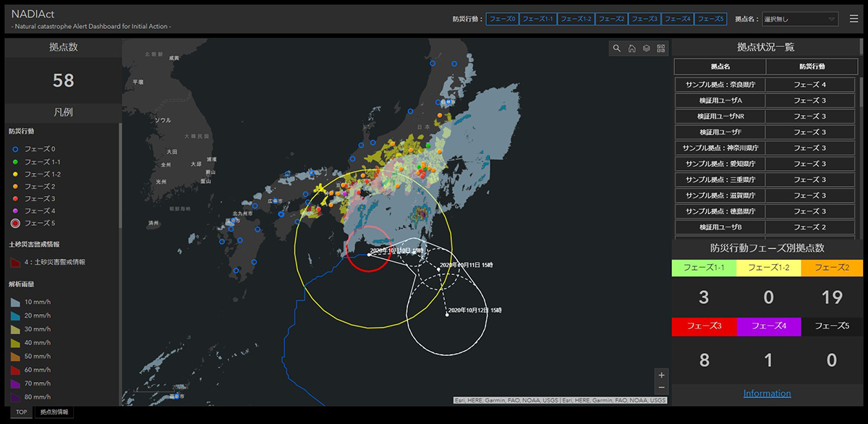Toggle the フェーズ0 filter button
868x424 pixels.
pos(503,20)
